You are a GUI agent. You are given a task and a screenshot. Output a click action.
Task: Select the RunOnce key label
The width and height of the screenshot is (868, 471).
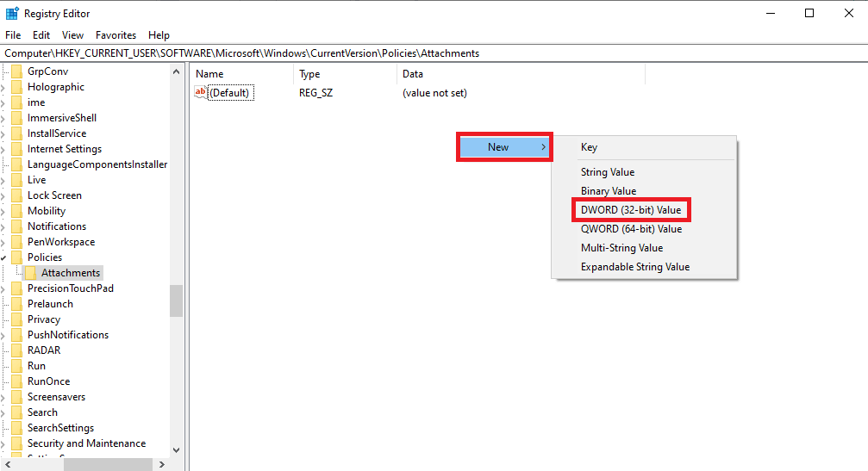49,381
